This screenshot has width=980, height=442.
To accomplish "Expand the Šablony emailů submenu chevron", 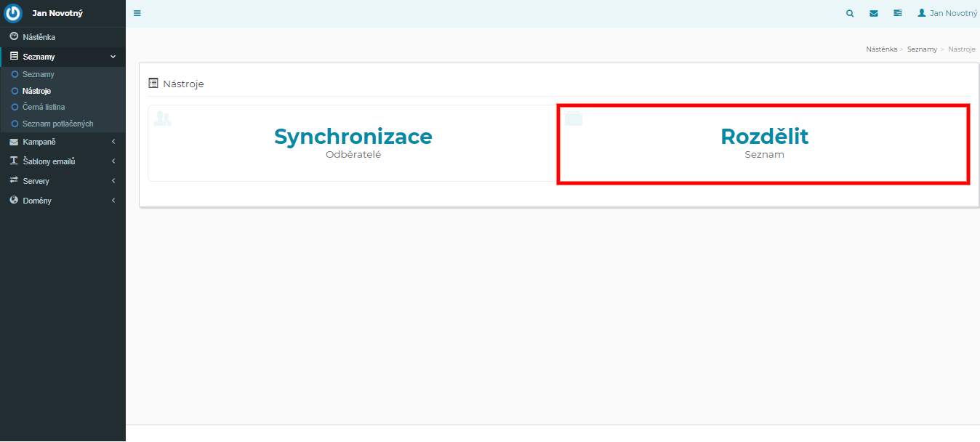I will pyautogui.click(x=113, y=161).
